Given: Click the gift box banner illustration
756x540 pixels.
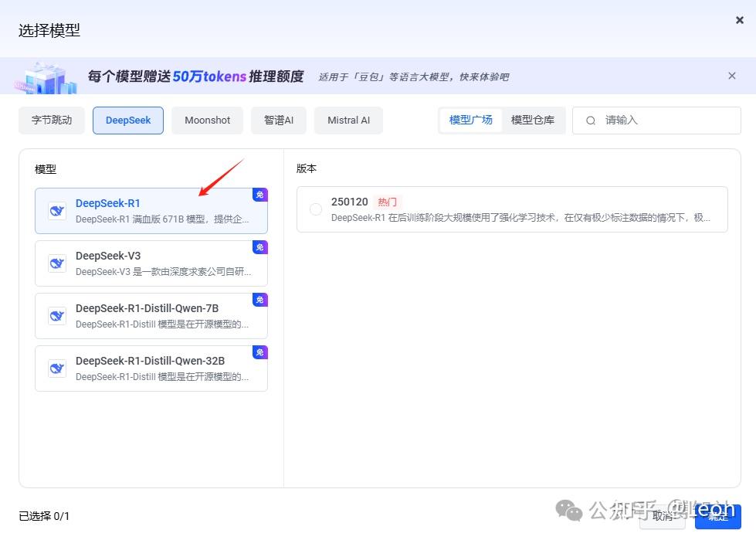Looking at the screenshot, I should [46, 77].
